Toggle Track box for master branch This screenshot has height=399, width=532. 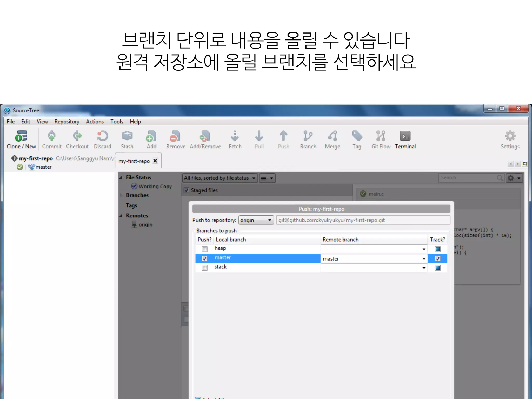pyautogui.click(x=438, y=258)
